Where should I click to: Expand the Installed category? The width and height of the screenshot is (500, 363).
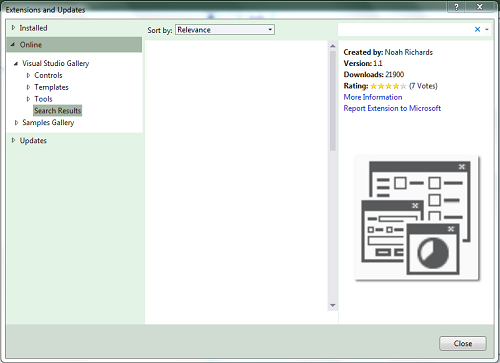(13, 28)
